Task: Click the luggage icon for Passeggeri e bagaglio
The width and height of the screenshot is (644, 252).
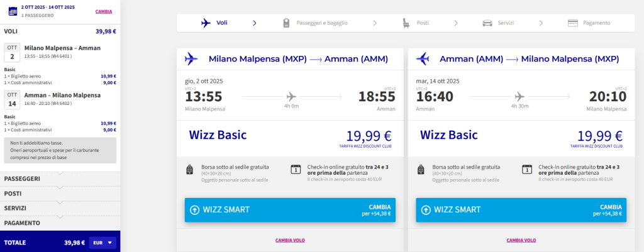Action: [286, 23]
